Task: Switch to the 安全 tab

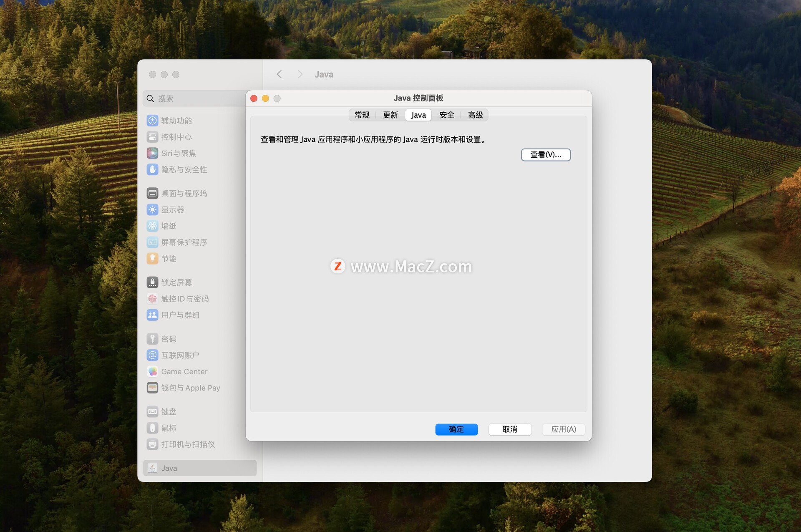Action: (x=447, y=115)
